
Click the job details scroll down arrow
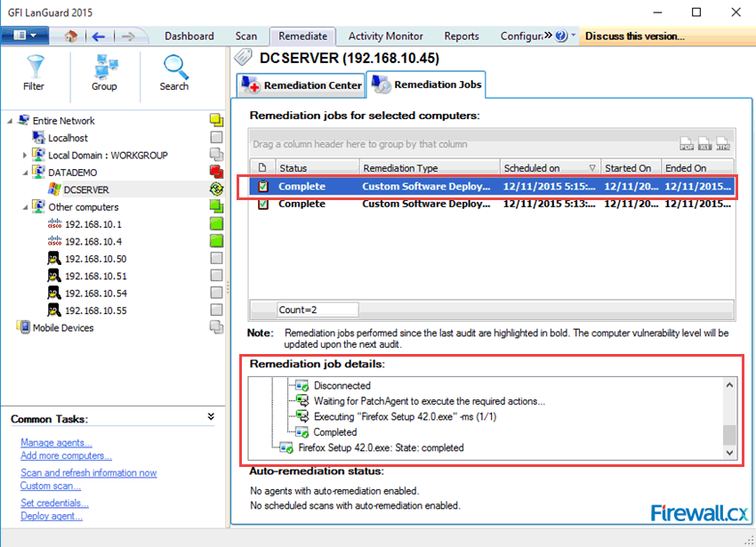(x=729, y=453)
